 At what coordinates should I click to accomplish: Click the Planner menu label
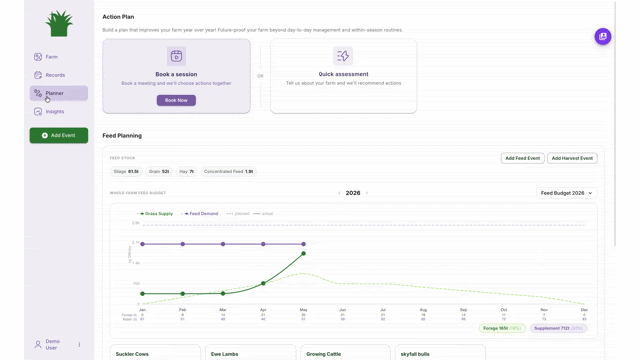click(55, 93)
